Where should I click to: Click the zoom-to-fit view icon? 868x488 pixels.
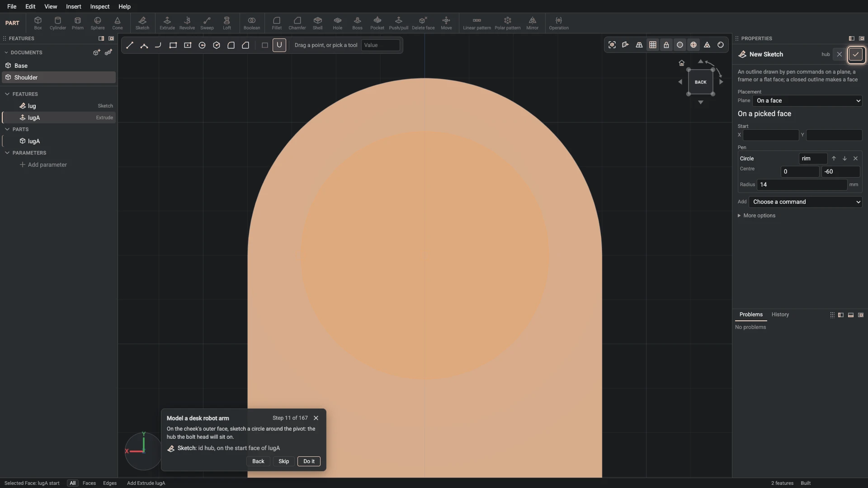612,45
